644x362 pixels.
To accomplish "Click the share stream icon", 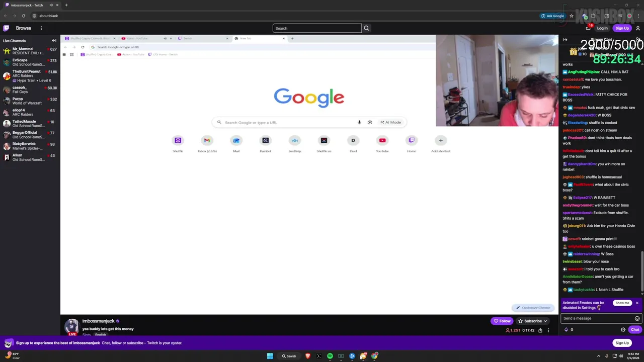I will click(540, 330).
